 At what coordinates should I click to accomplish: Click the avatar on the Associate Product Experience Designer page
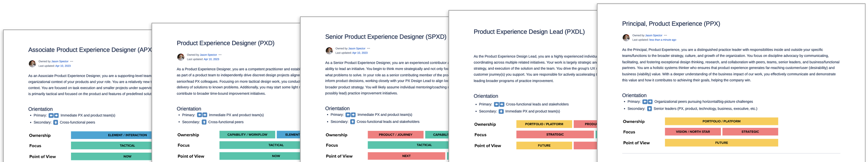[x=32, y=63]
